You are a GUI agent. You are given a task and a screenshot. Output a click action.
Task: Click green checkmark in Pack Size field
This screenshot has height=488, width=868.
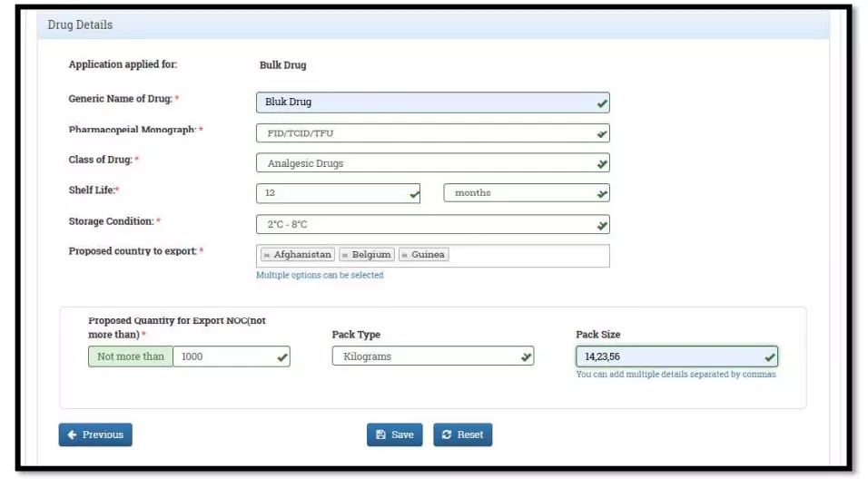point(769,357)
